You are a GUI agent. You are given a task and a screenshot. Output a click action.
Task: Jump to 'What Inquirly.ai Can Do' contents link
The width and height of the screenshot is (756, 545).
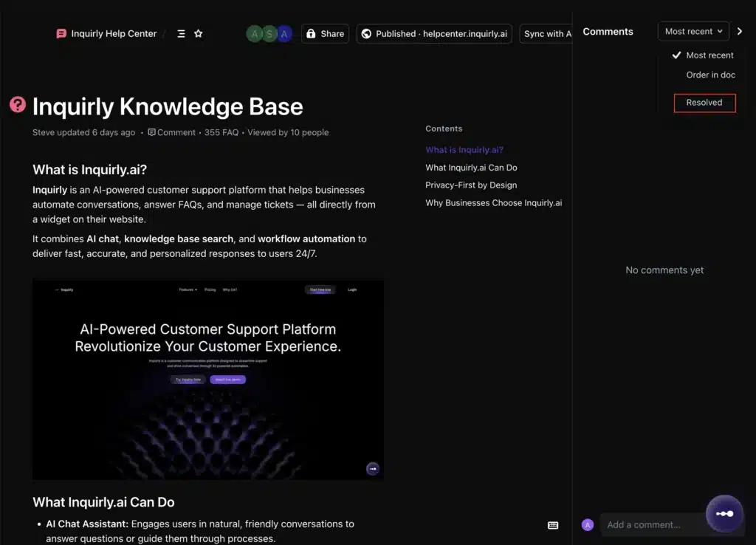coord(471,168)
